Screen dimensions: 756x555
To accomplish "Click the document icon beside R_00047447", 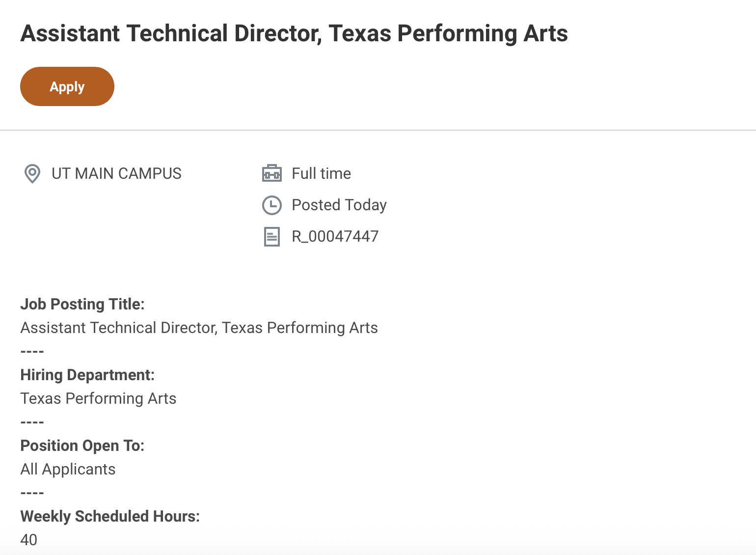I will [272, 237].
